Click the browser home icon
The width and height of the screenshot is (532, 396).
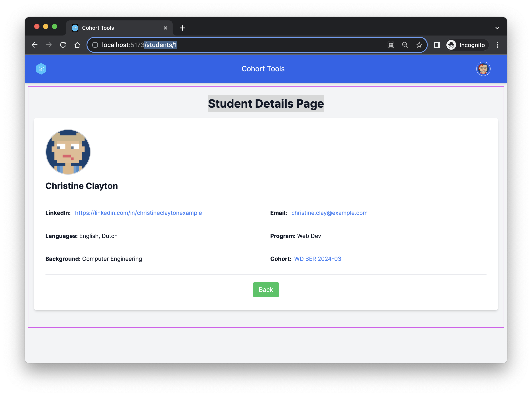tap(77, 45)
